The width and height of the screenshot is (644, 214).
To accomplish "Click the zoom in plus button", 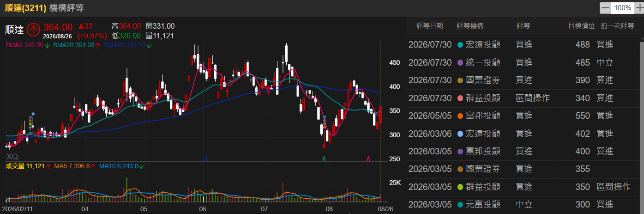I will [x=639, y=8].
